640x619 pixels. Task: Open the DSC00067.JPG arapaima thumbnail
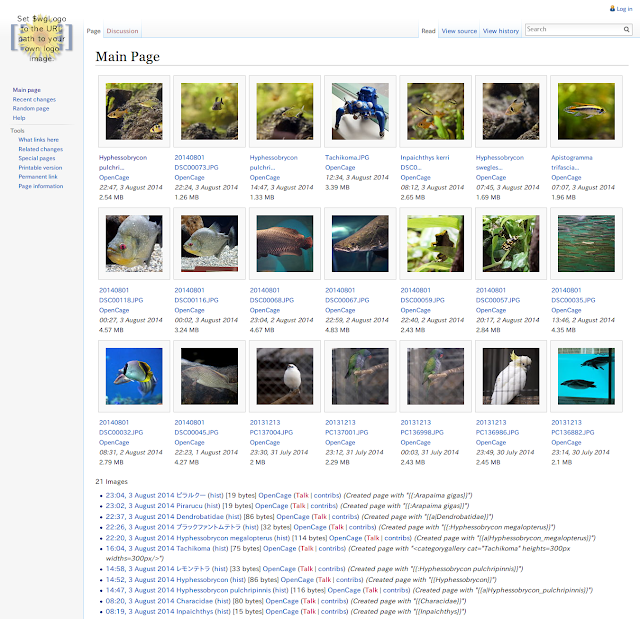click(x=360, y=244)
